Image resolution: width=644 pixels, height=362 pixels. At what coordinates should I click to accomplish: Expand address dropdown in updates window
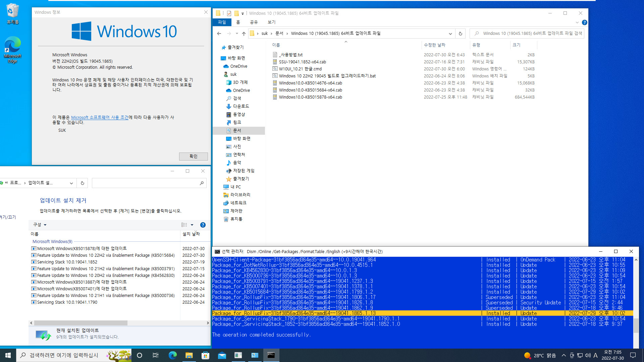click(x=71, y=183)
